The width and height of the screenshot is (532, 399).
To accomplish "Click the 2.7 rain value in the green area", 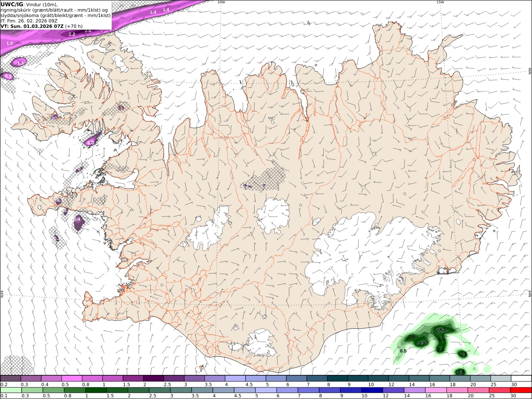I will coord(422,344).
